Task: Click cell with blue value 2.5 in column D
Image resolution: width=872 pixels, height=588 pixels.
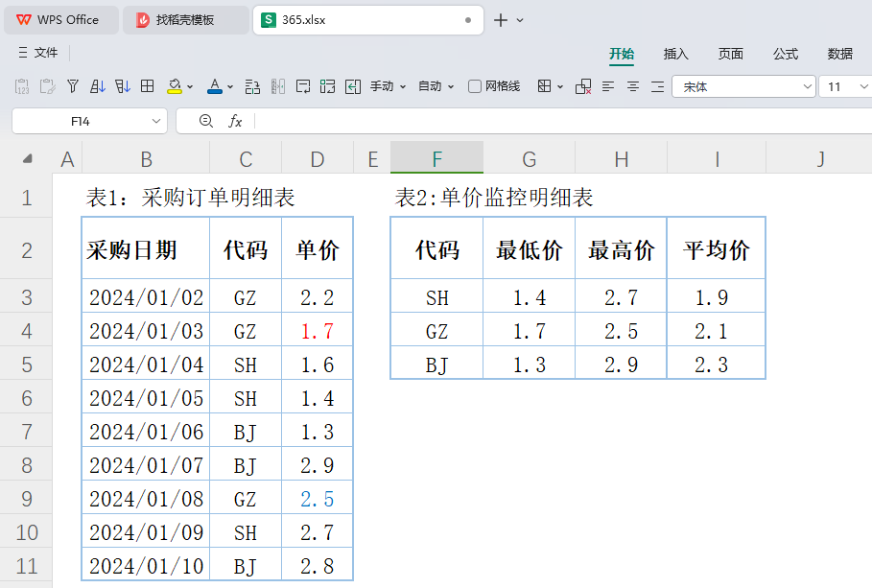Action: pos(318,499)
